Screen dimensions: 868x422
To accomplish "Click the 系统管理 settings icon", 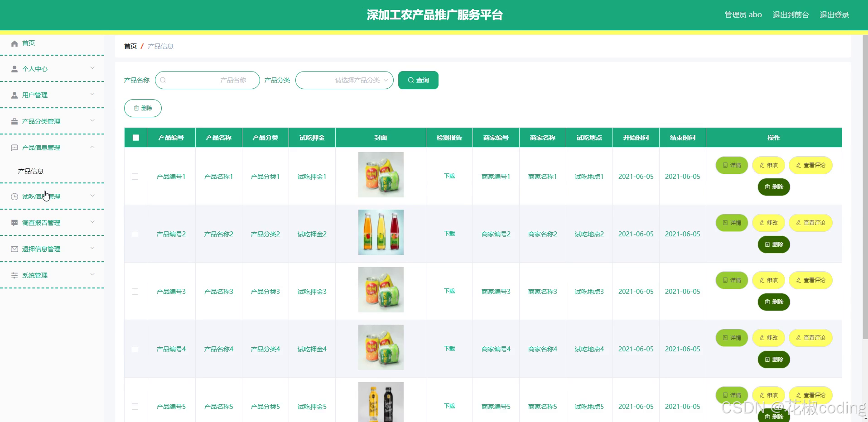I will [14, 275].
